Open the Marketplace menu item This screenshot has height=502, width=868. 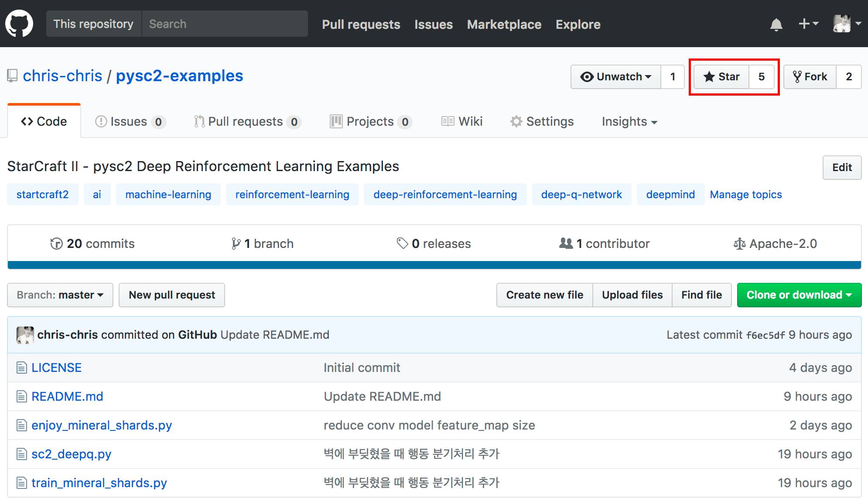(504, 24)
